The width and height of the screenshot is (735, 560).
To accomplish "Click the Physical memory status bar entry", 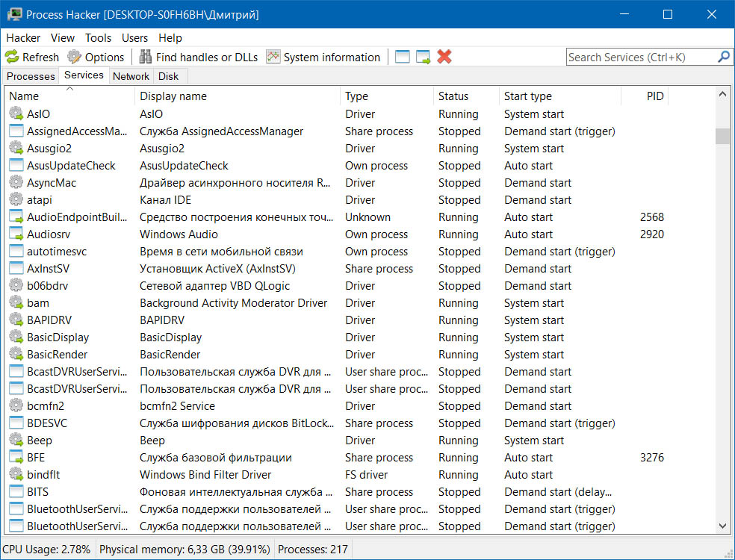I will point(184,550).
